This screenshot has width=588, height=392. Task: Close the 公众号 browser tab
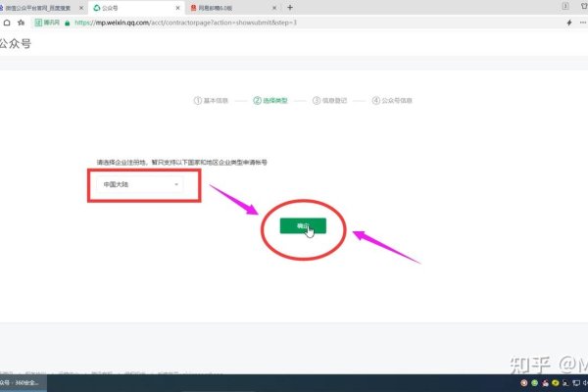tap(177, 8)
